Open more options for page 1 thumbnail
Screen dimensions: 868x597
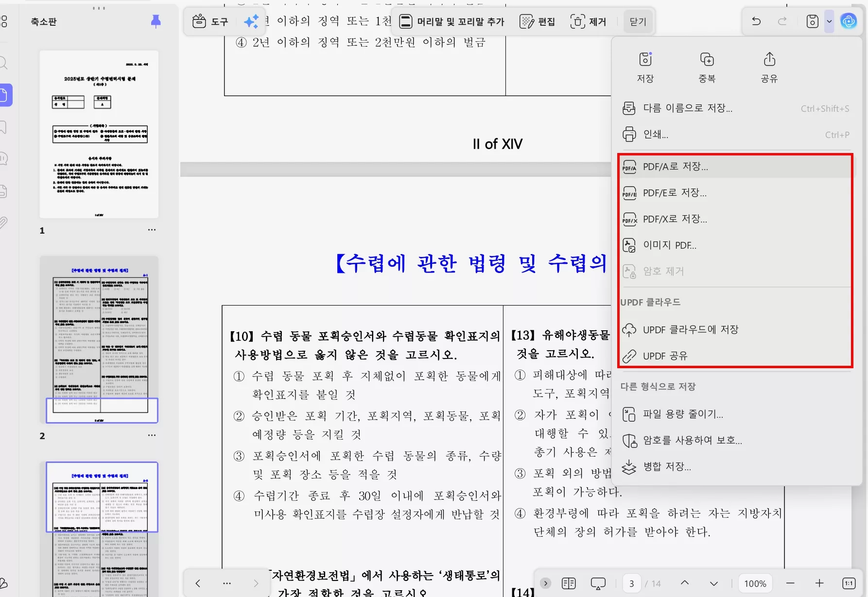pyautogui.click(x=152, y=229)
